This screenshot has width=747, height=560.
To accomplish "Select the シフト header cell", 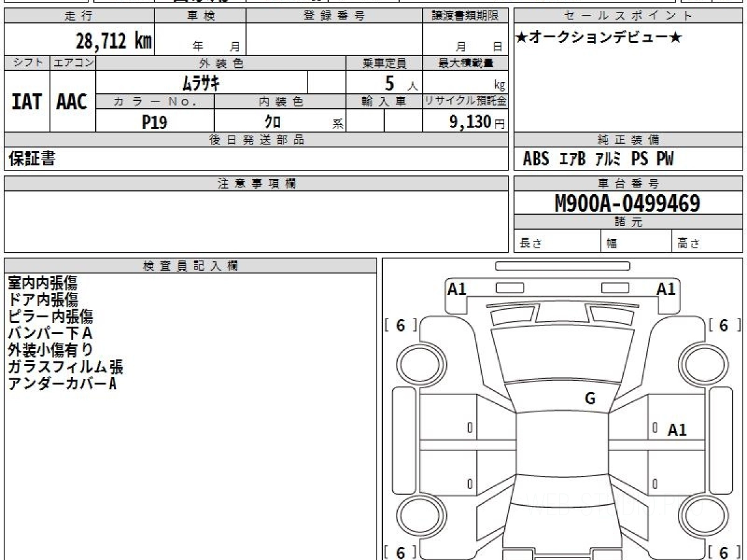I will (27, 63).
